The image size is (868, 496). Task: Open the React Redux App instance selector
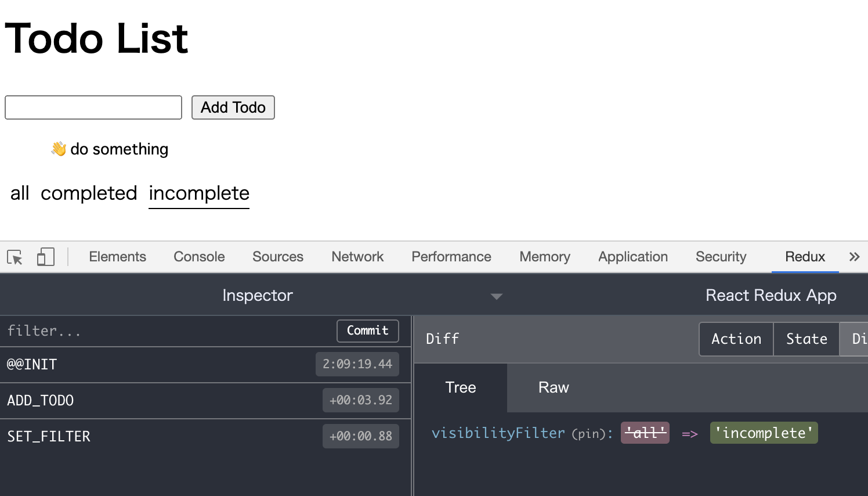point(771,296)
